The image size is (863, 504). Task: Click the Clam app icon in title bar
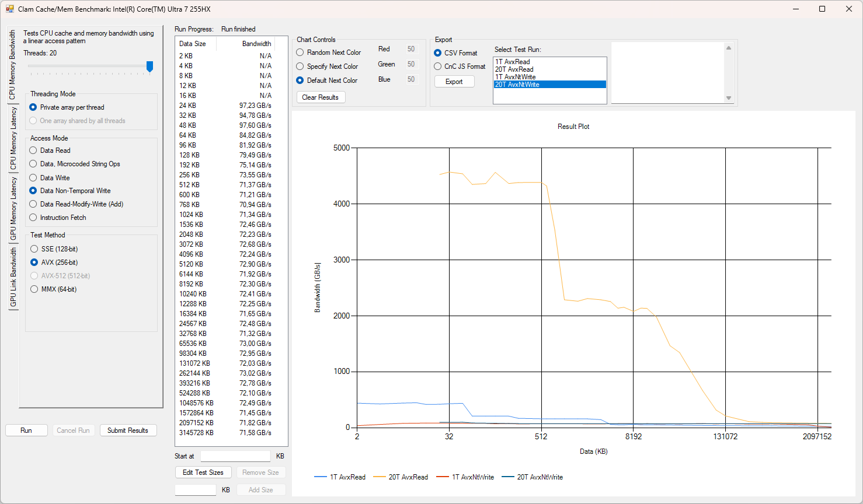(x=9, y=9)
